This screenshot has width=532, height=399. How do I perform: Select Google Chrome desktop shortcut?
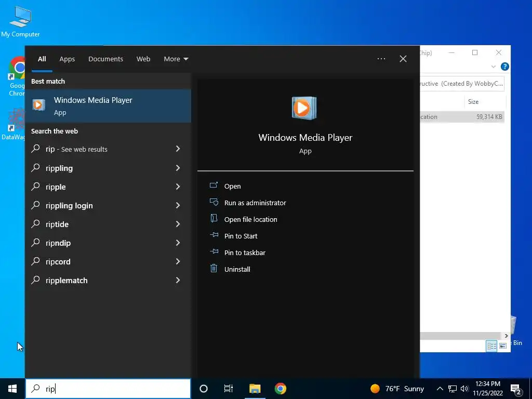coord(17,76)
